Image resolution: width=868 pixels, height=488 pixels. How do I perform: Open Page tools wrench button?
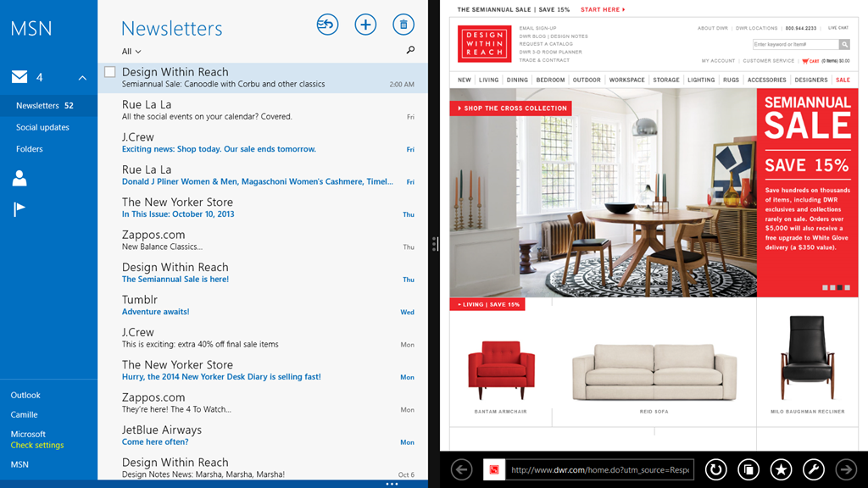(x=812, y=469)
